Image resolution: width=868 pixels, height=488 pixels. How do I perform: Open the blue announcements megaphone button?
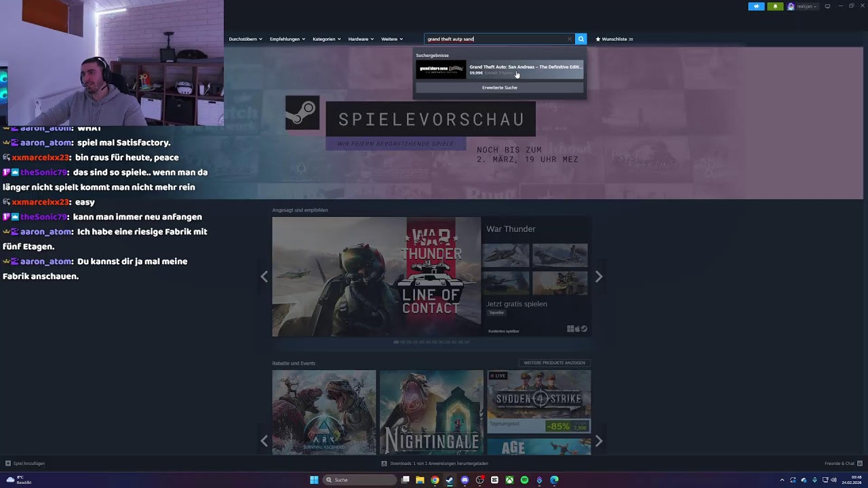(x=756, y=6)
